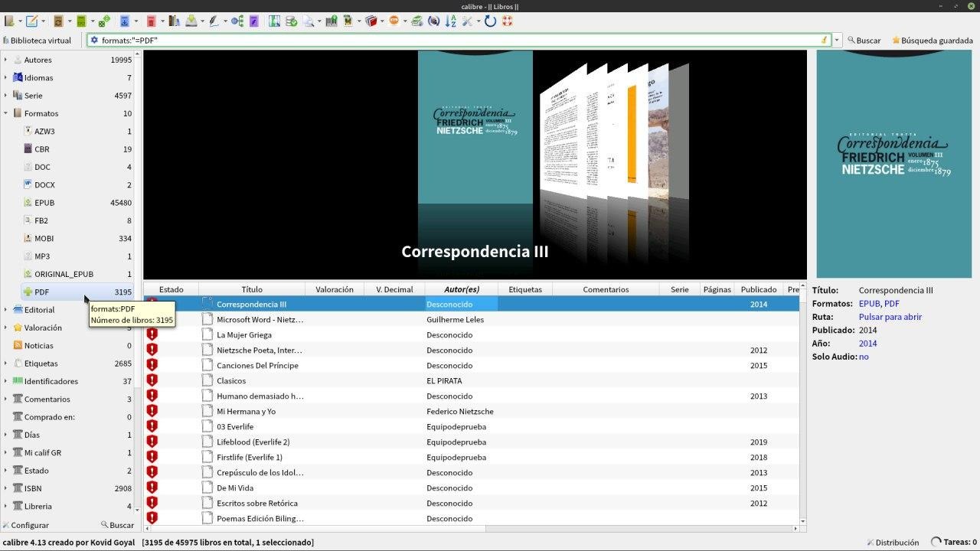The width and height of the screenshot is (980, 551).
Task: Open the Remove books dropdown arrow
Action: 162,21
